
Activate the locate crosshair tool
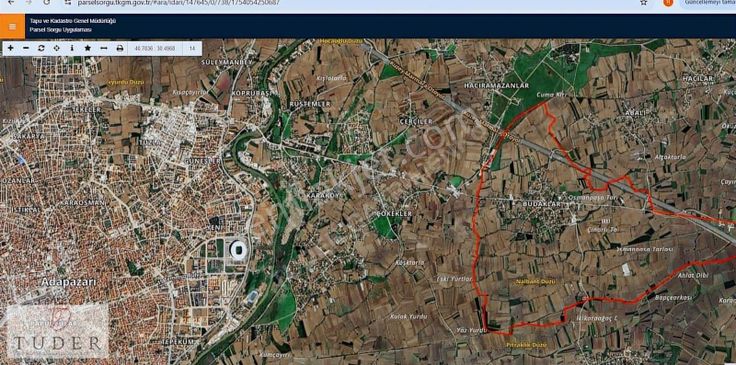pyautogui.click(x=56, y=48)
